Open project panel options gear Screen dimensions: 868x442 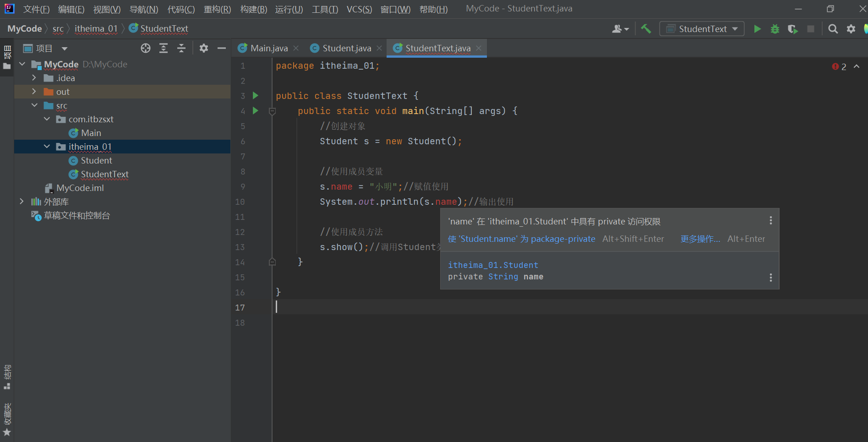(x=204, y=48)
